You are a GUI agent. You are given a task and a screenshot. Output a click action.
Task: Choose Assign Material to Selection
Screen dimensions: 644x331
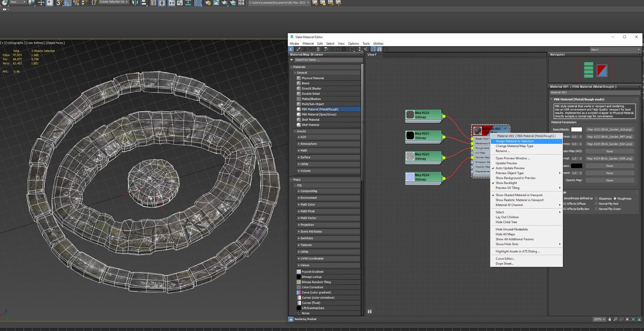(x=526, y=141)
